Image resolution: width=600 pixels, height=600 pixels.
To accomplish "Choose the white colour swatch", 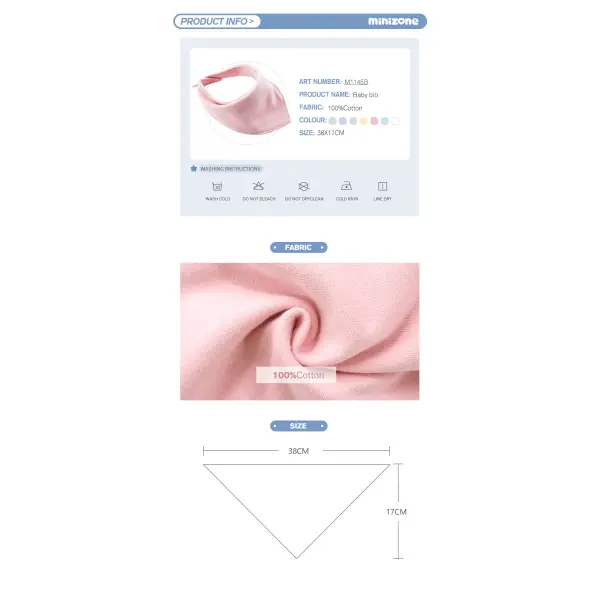I will 395,121.
